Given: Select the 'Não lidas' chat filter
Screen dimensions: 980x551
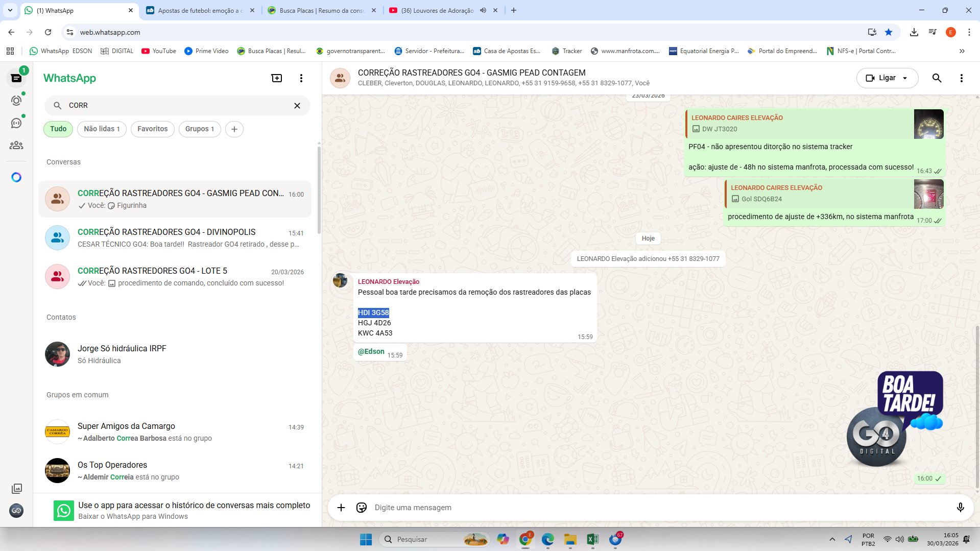Looking at the screenshot, I should click(x=102, y=129).
